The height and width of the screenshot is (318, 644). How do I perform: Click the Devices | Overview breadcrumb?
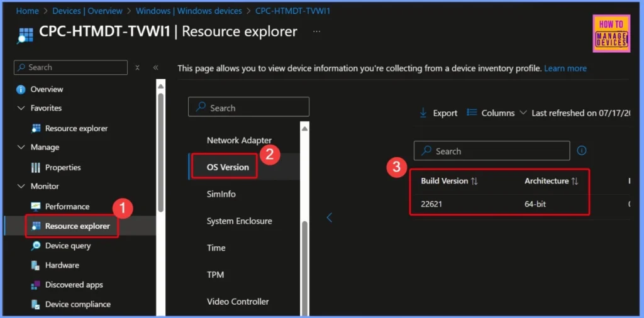87,11
